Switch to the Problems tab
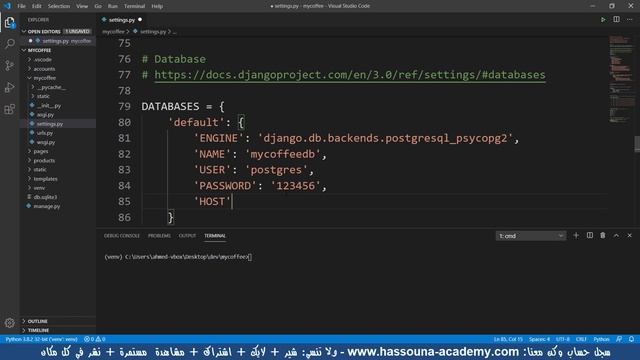The width and height of the screenshot is (640, 360). (159, 236)
